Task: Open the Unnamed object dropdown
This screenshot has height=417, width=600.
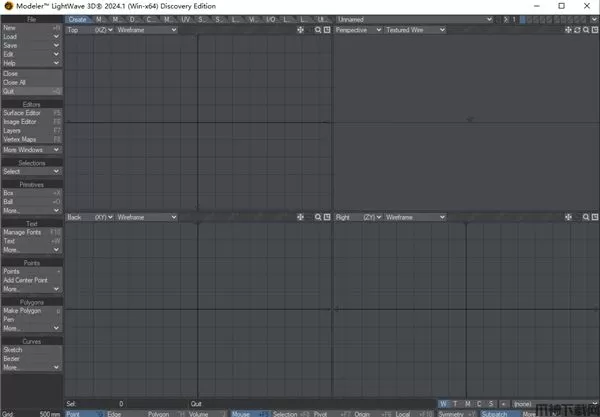Action: point(414,20)
